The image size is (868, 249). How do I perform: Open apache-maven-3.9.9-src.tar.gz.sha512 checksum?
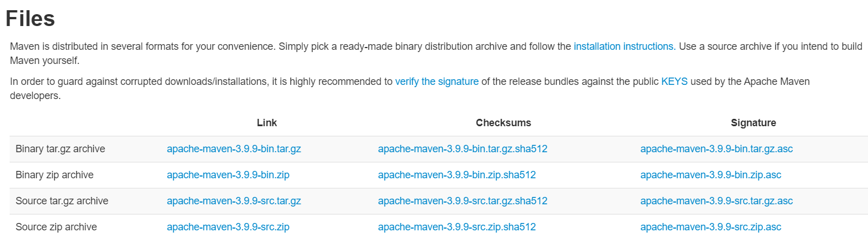click(x=462, y=201)
